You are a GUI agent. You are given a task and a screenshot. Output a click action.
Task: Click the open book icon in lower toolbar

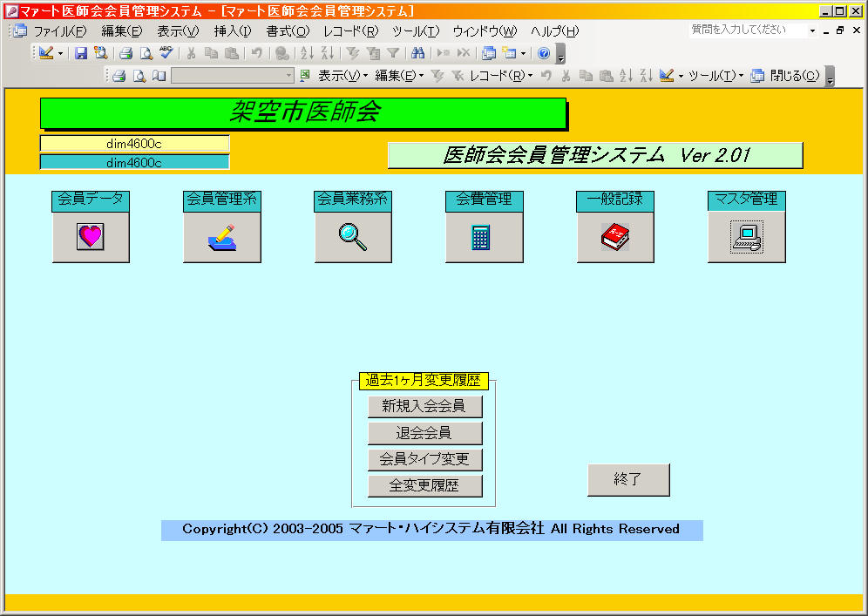159,75
